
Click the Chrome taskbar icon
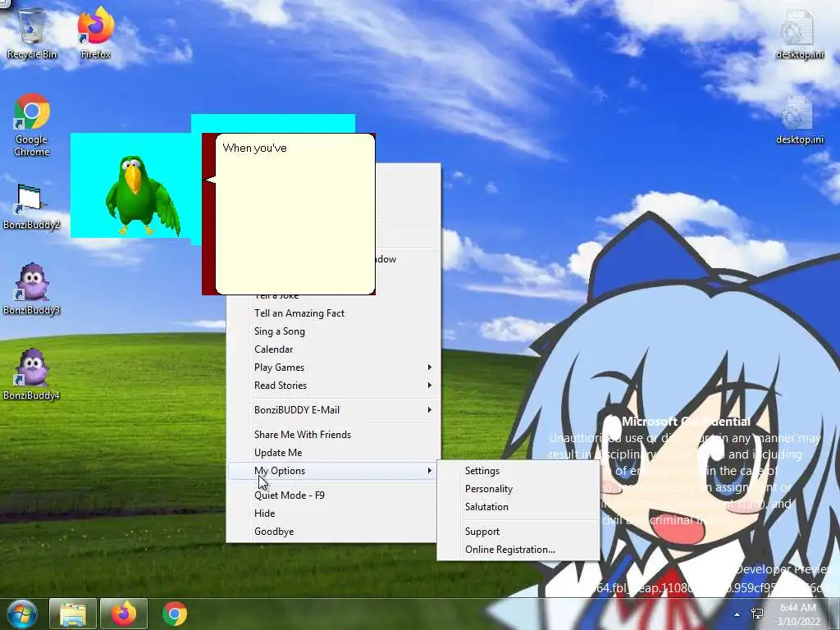coord(175,614)
